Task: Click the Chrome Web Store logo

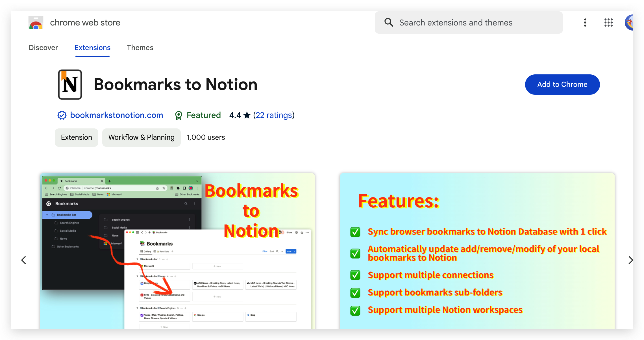Action: pyautogui.click(x=36, y=23)
